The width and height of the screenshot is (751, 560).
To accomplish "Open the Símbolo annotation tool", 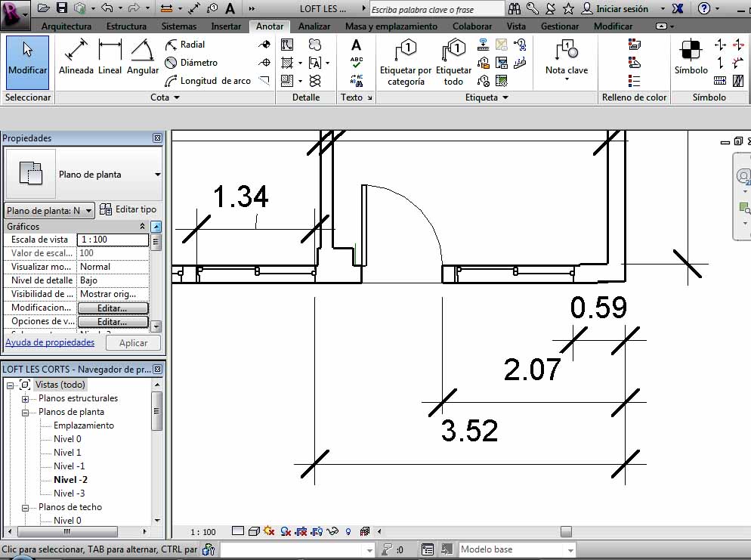I will point(691,57).
